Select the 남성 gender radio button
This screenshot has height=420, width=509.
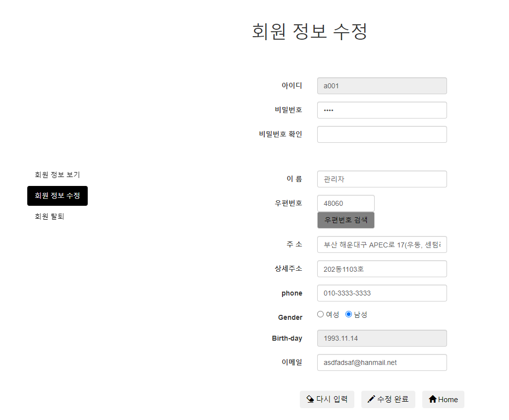[348, 314]
